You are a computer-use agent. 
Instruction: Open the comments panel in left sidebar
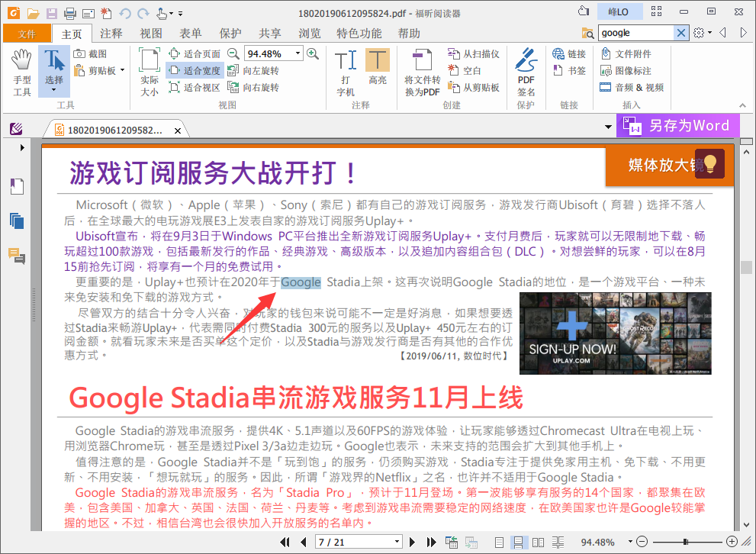click(x=17, y=256)
